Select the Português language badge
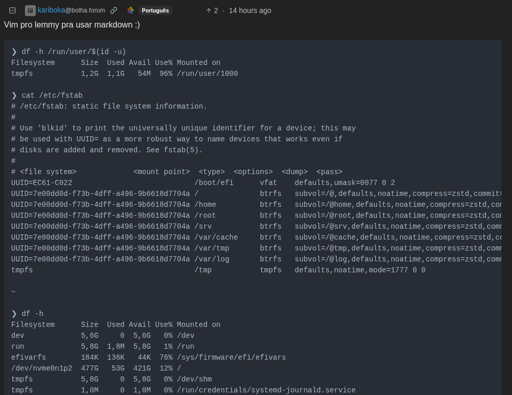This screenshot has width=512, height=395. (155, 11)
